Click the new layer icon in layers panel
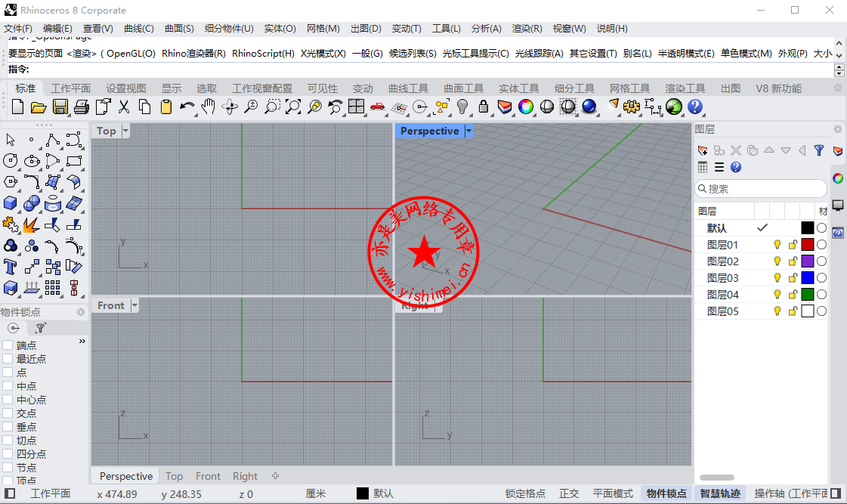The image size is (847, 504). tap(703, 150)
